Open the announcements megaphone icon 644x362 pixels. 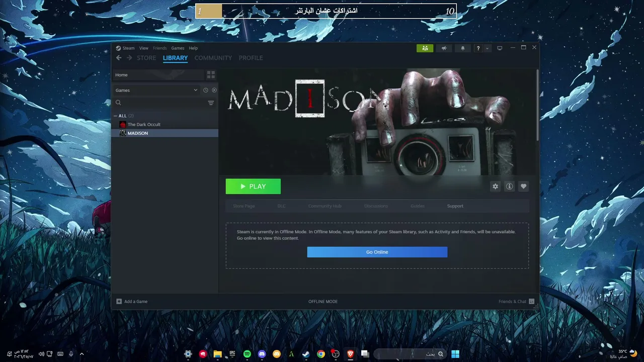pos(444,48)
